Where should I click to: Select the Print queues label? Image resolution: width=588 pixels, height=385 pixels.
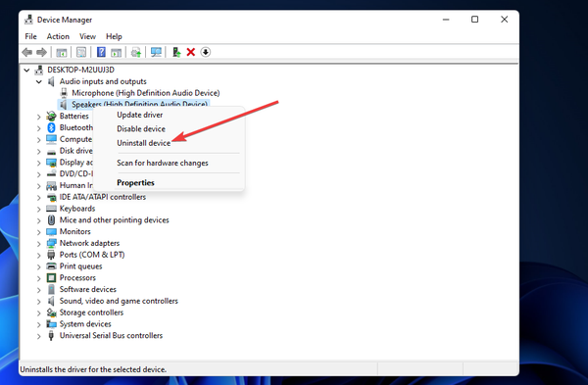(x=80, y=266)
